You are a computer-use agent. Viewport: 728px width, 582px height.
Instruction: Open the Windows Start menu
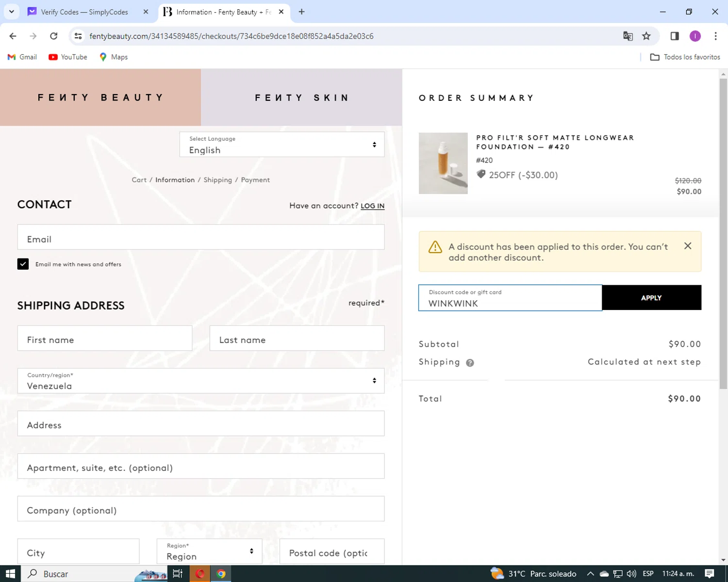[10, 574]
